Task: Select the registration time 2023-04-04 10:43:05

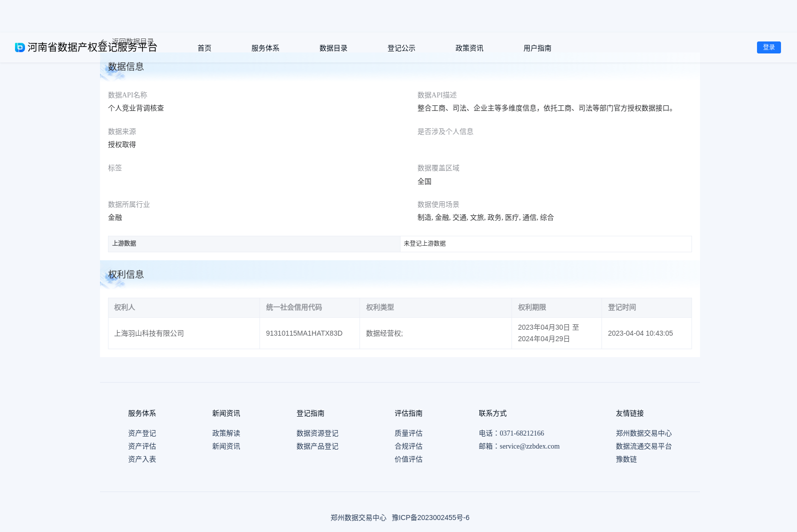Action: coord(640,333)
